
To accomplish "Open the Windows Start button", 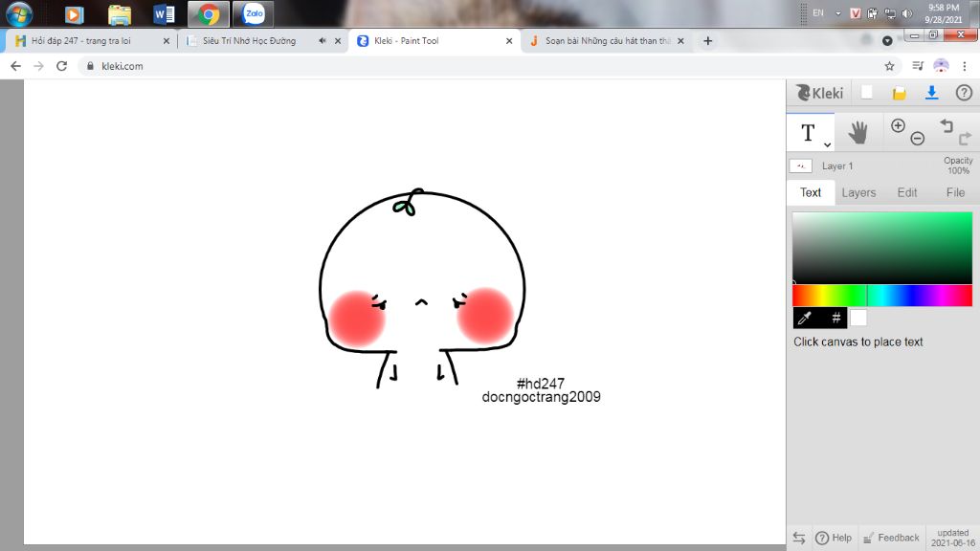I will pos(19,13).
